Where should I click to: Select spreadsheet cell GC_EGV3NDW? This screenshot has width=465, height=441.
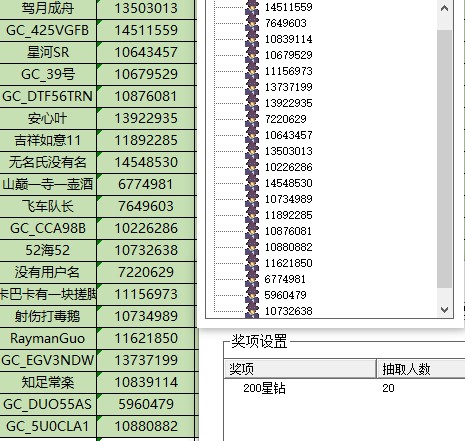point(48,360)
